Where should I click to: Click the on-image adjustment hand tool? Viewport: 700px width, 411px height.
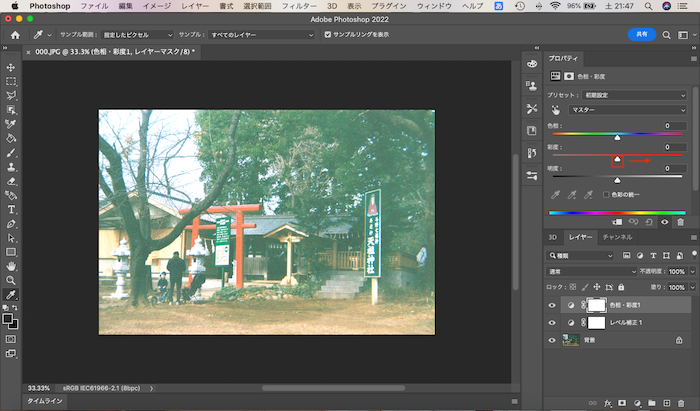click(x=556, y=109)
